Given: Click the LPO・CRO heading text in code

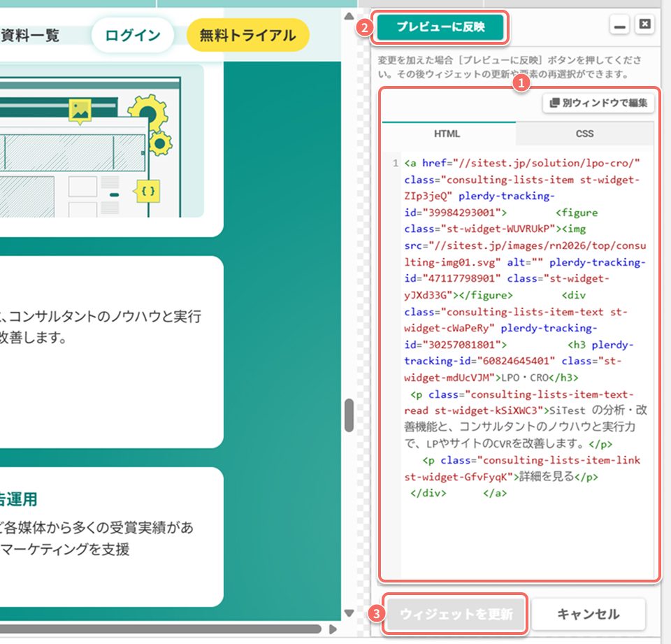Looking at the screenshot, I should [x=525, y=378].
